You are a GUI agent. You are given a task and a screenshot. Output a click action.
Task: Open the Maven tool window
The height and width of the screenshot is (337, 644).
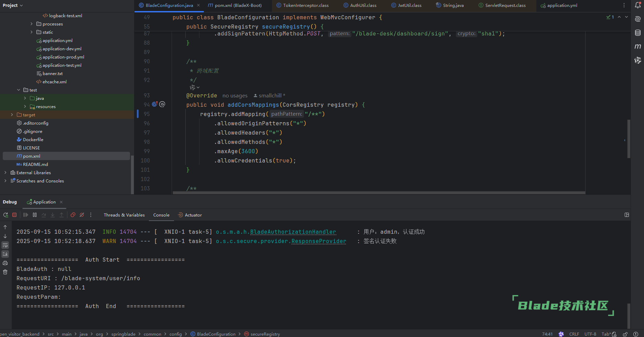638,46
